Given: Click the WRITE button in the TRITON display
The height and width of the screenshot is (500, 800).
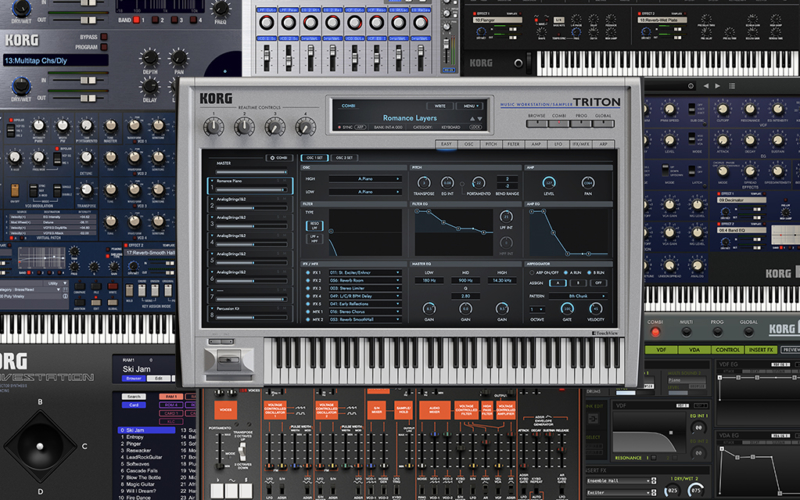Looking at the screenshot, I should point(440,106).
